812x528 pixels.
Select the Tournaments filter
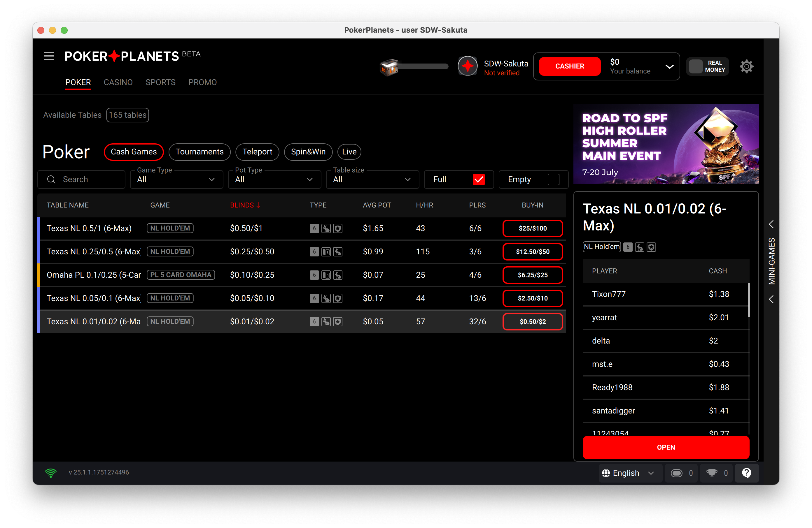pyautogui.click(x=199, y=152)
